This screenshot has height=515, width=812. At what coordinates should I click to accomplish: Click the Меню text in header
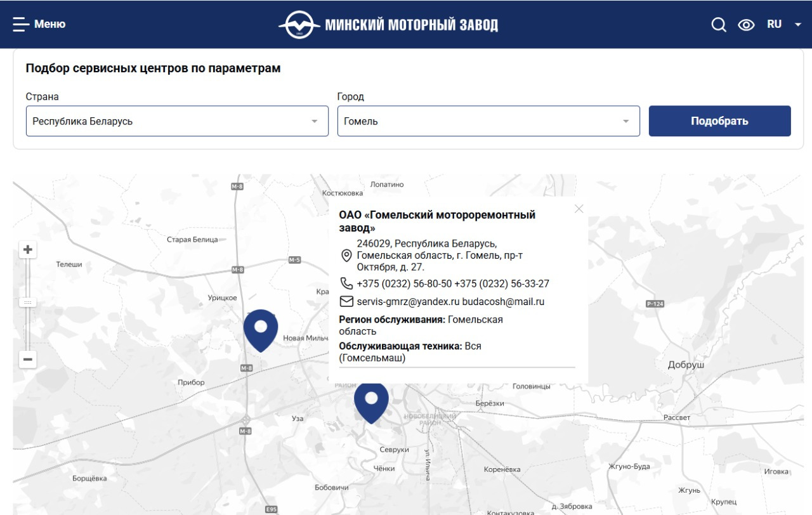(49, 25)
